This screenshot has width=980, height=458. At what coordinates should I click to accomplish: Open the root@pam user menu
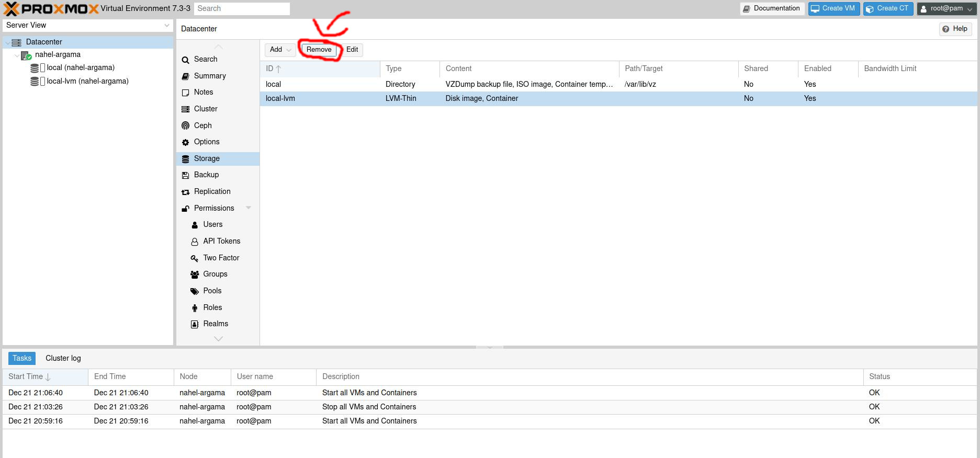tap(947, 8)
